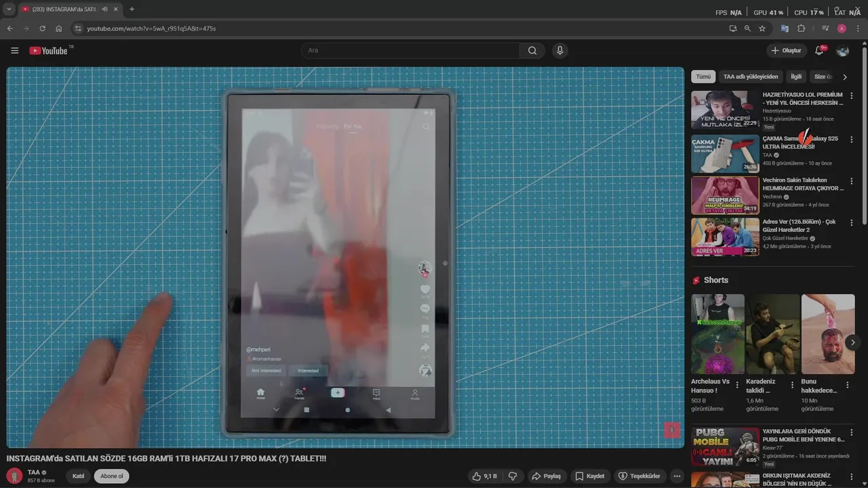Open options for Adres Ver (126.Bölüm) video
Viewport: 868px width, 488px height.
pyautogui.click(x=852, y=223)
